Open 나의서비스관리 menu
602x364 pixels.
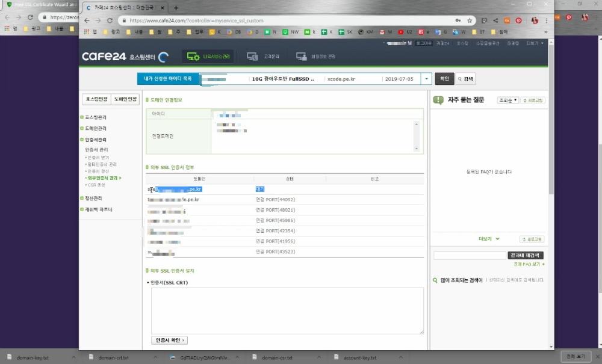click(x=208, y=57)
